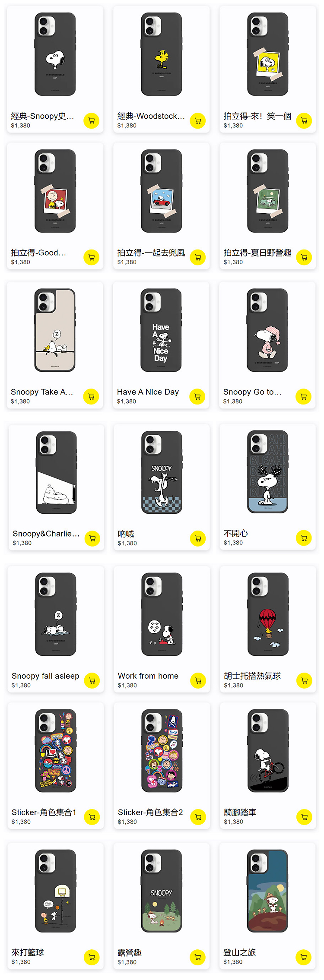Add 騎腳踏車 case to cart
Image resolution: width=324 pixels, height=980 pixels.
click(x=304, y=817)
